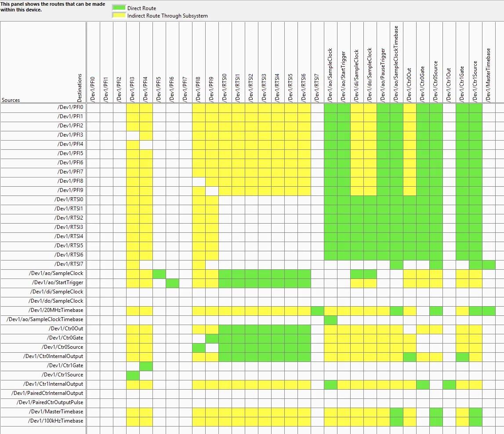Select green cell from ao/SampleClock source to PFI5
504x434 pixels.
point(159,273)
